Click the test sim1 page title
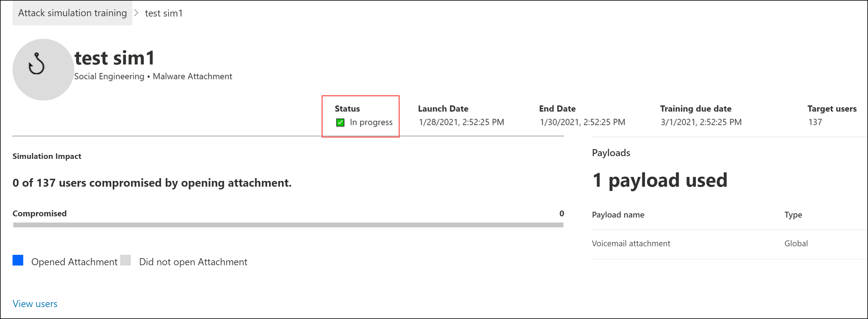The width and height of the screenshot is (868, 319). (115, 58)
